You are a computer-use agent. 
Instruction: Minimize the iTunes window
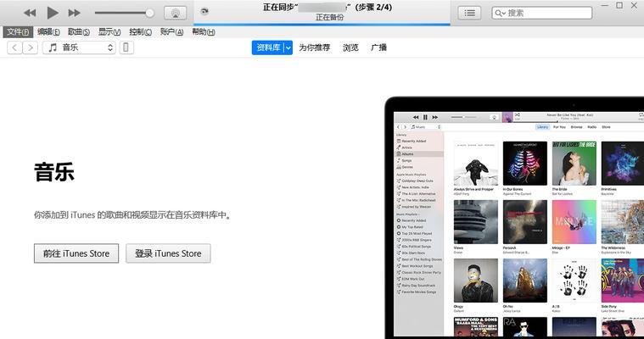pyautogui.click(x=605, y=6)
